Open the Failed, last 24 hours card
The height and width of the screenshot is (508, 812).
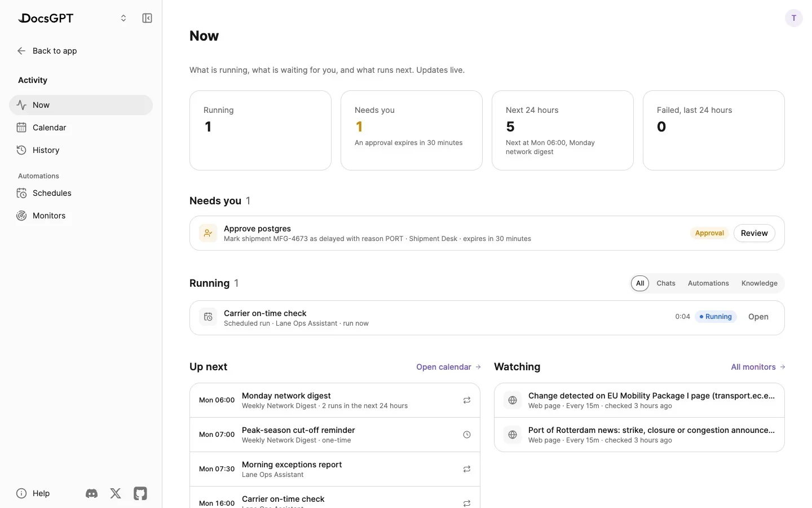point(714,130)
